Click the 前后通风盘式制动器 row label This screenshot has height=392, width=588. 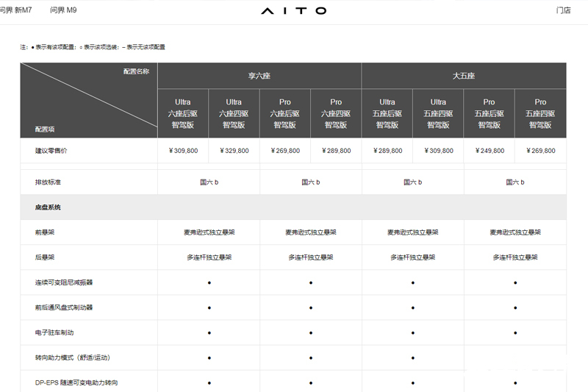point(64,307)
